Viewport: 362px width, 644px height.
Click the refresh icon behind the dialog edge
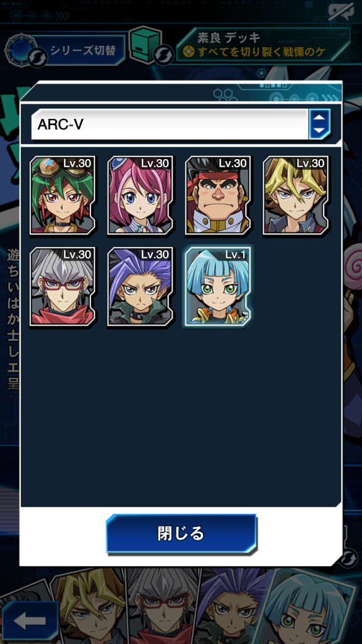tap(349, 557)
